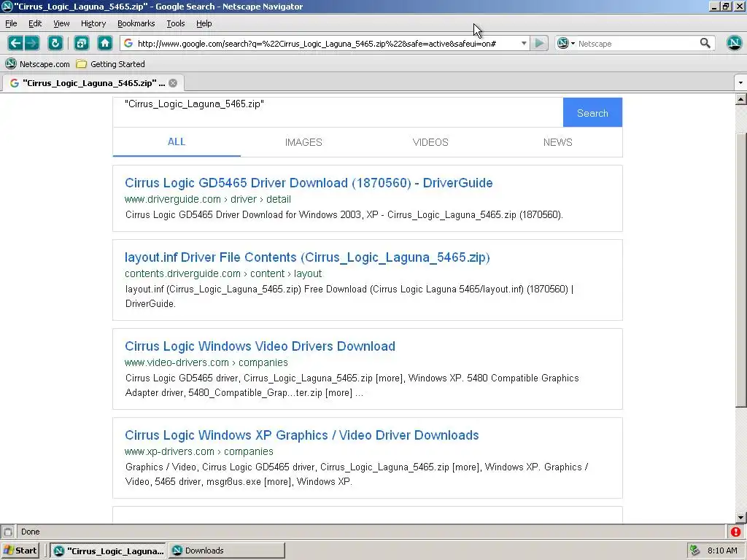Click the Netscape toolbar search field
Image resolution: width=747 pixels, height=560 pixels.
tap(637, 43)
